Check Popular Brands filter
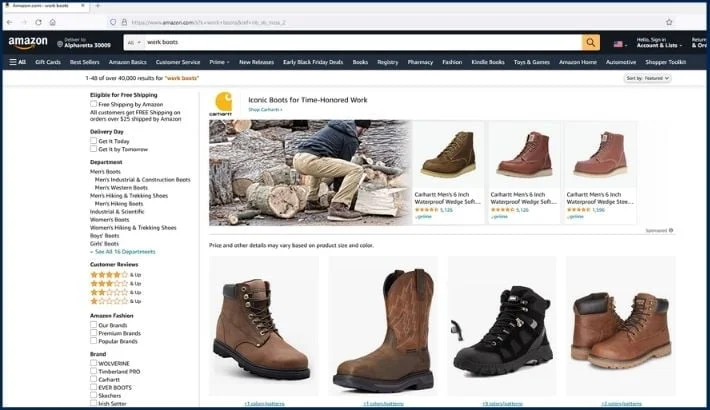 (x=93, y=341)
